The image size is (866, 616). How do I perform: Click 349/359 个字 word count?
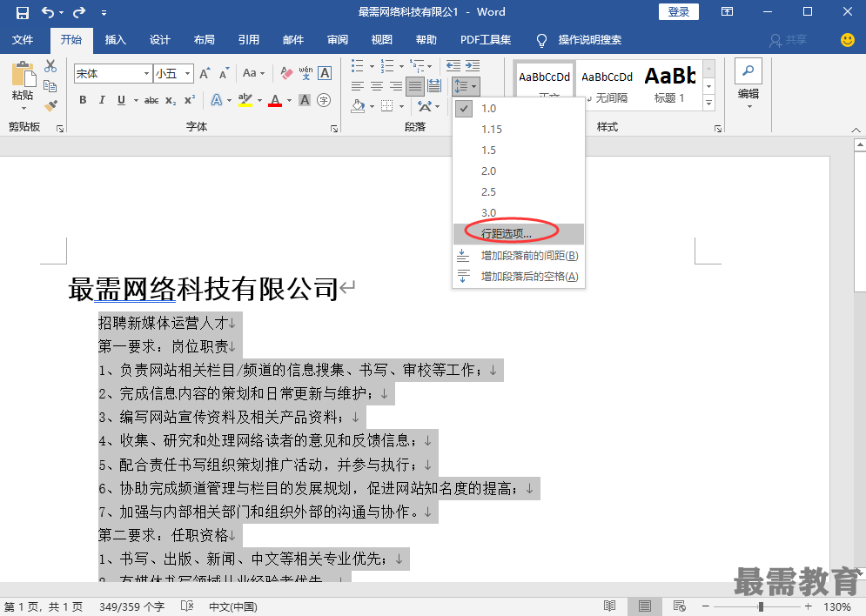(131, 606)
